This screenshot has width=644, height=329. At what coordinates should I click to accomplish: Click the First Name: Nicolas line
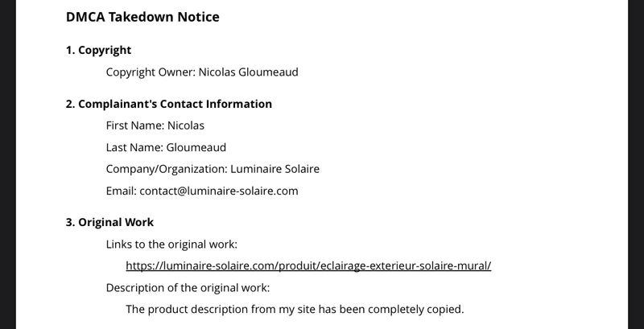click(x=155, y=125)
